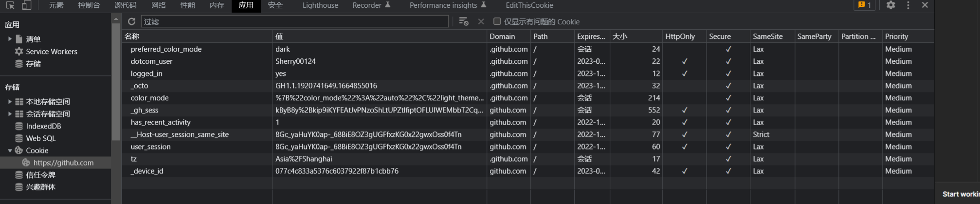Close the DevTools panel
This screenshot has width=980, height=204.
coord(925,5)
